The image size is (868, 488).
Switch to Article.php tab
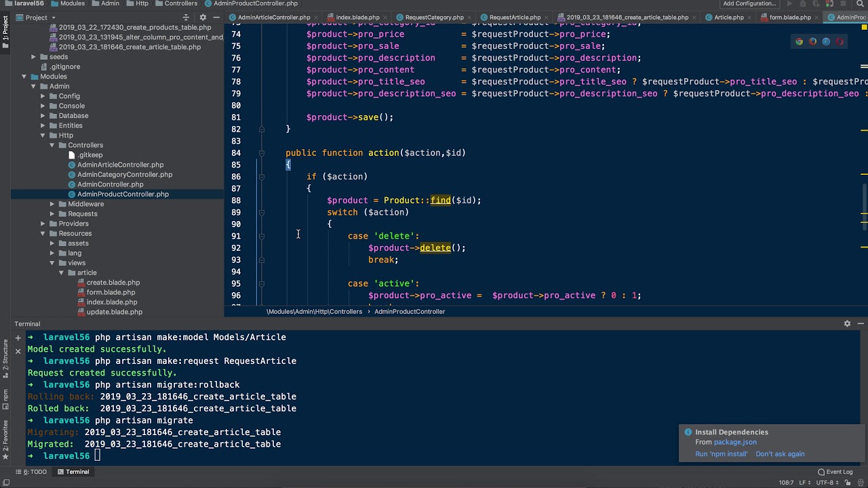pos(729,18)
